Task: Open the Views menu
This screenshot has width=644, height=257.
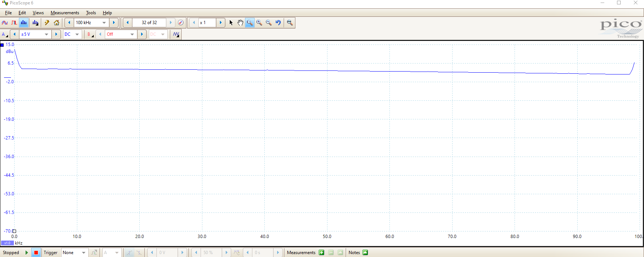Action: pyautogui.click(x=38, y=13)
